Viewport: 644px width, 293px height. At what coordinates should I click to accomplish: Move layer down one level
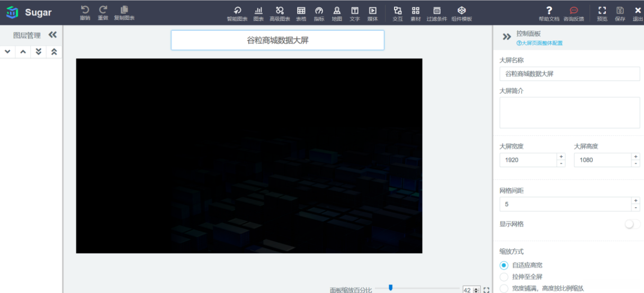coord(7,52)
